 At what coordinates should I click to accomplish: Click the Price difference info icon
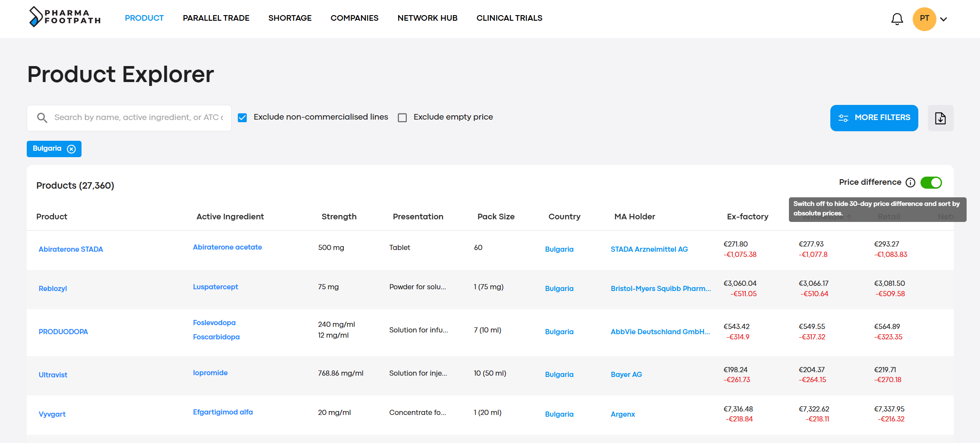pos(910,183)
